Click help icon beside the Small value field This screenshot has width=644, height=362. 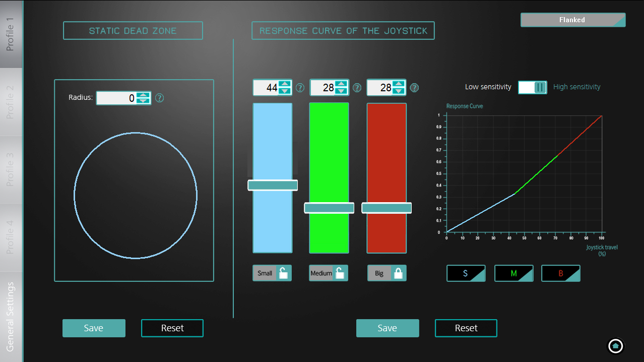(x=300, y=88)
